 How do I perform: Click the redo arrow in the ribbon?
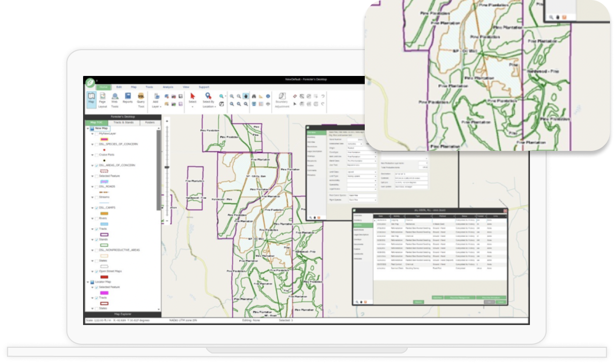click(323, 104)
